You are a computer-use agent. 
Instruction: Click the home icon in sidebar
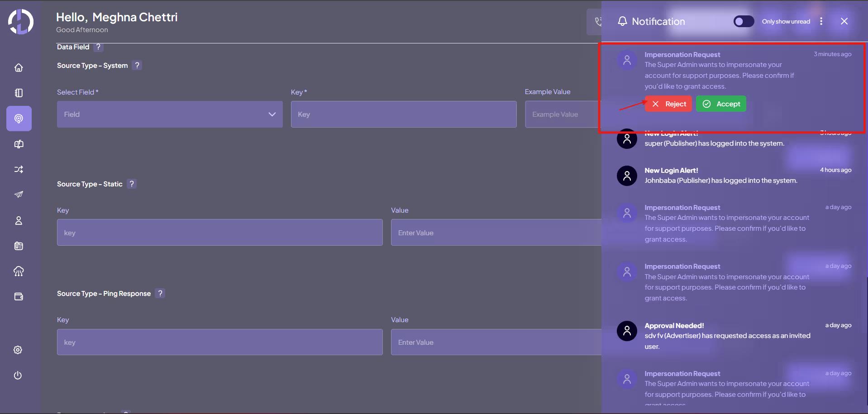[x=19, y=68]
